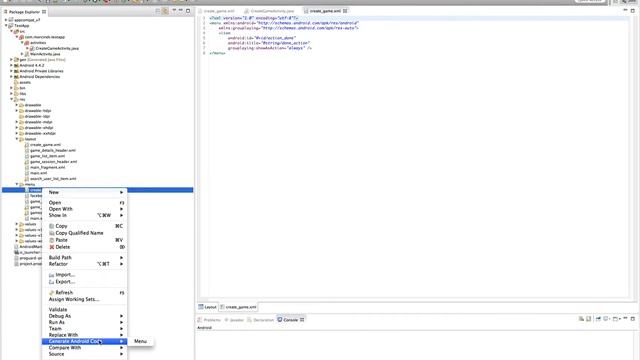The width and height of the screenshot is (640, 360).
Task: Open the New submenu
Action: tap(85, 192)
